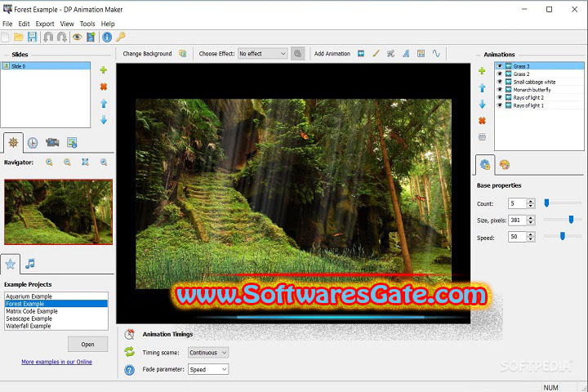Open the File menu
Image resolution: width=588 pixels, height=392 pixels.
7,24
